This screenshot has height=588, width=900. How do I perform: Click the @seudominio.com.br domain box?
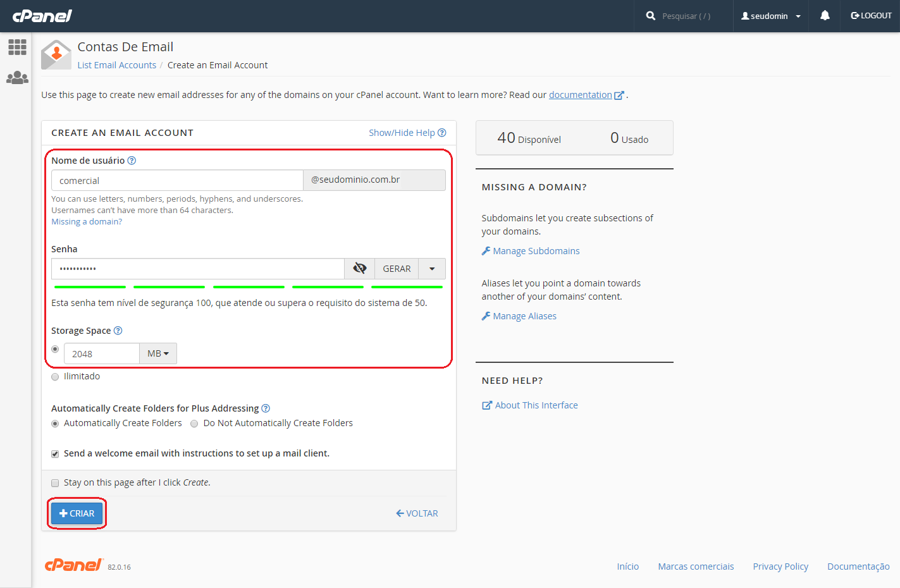pos(374,180)
